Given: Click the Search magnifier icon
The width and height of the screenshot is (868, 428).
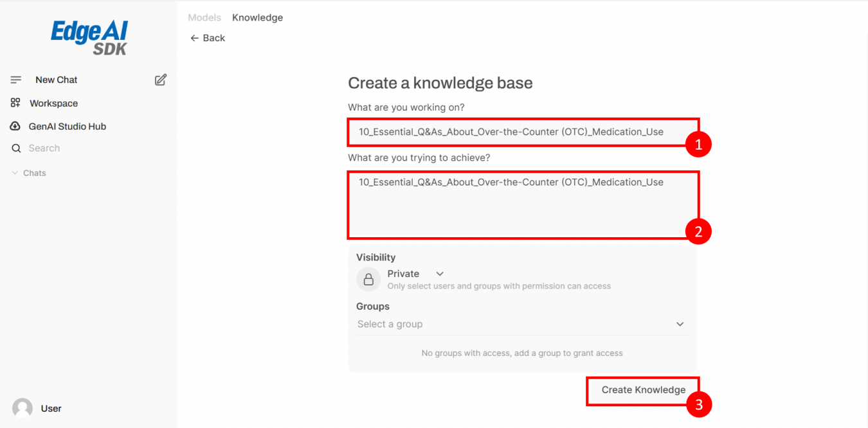Looking at the screenshot, I should tap(16, 148).
